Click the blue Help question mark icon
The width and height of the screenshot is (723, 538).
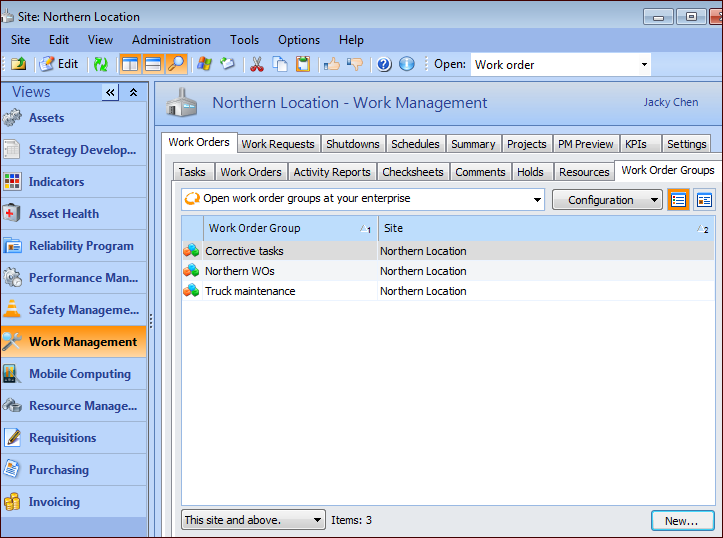click(x=384, y=64)
